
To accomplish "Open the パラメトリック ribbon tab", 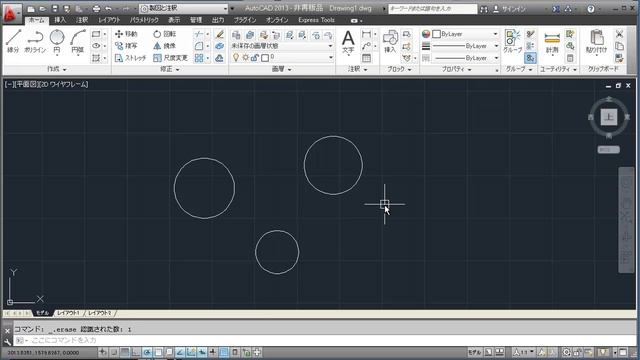I will tap(144, 20).
